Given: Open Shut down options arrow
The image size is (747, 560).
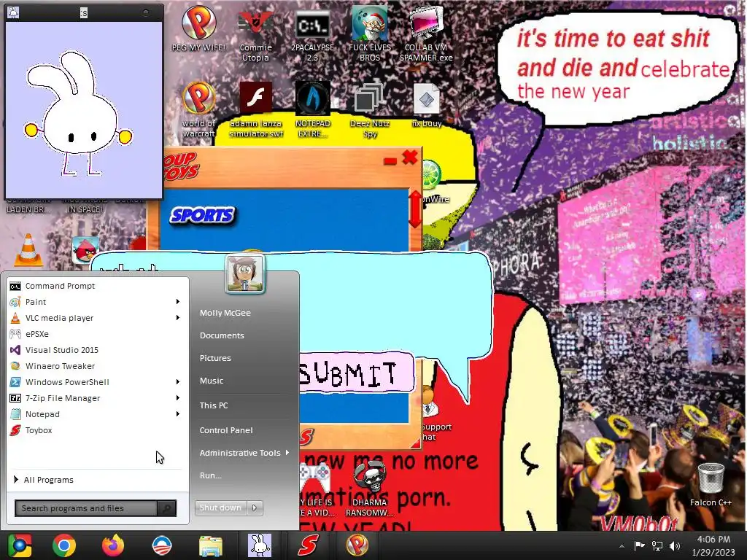Looking at the screenshot, I should point(255,508).
